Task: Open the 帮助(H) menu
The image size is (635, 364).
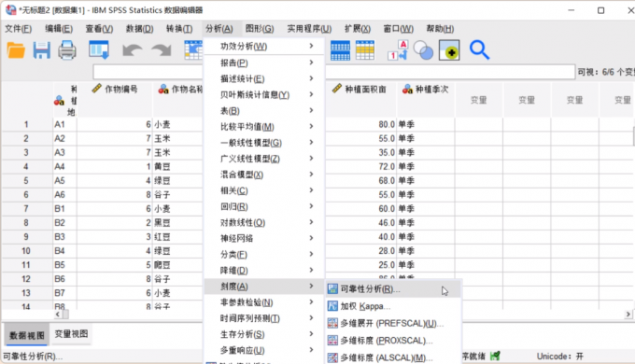Action: click(x=440, y=29)
